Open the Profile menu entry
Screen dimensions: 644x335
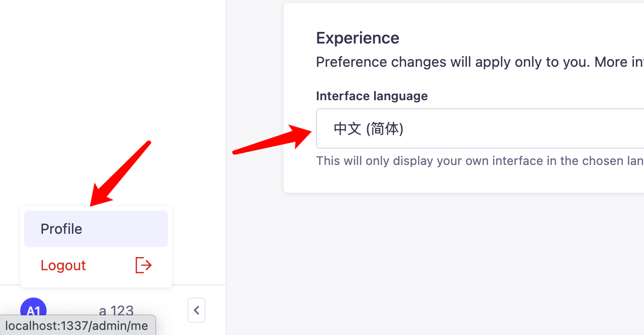coord(96,229)
